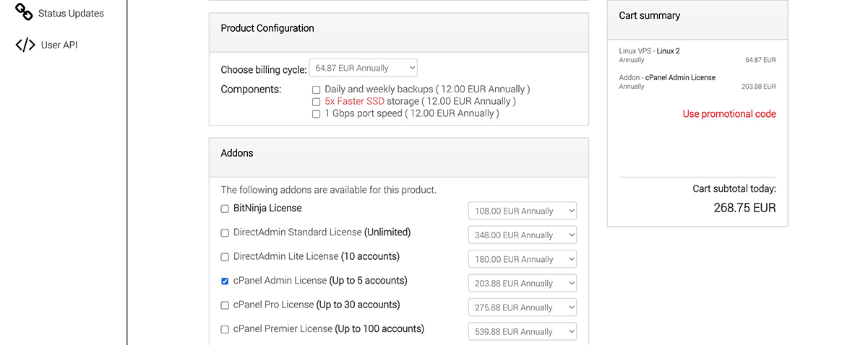Image resolution: width=868 pixels, height=345 pixels.
Task: Enable Daily and weekly backups component
Action: [x=316, y=90]
